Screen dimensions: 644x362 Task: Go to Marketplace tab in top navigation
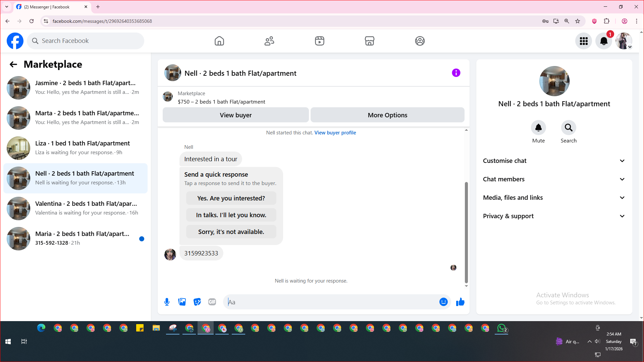click(369, 41)
